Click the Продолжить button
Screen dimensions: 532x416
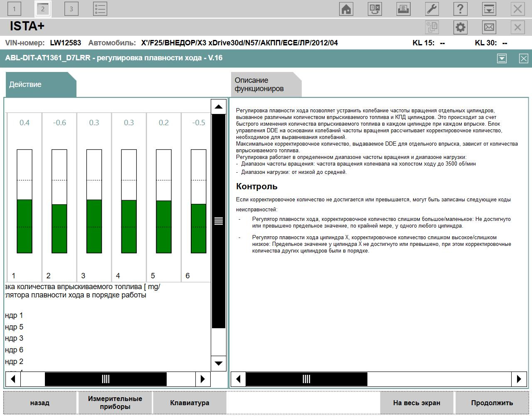(x=492, y=403)
